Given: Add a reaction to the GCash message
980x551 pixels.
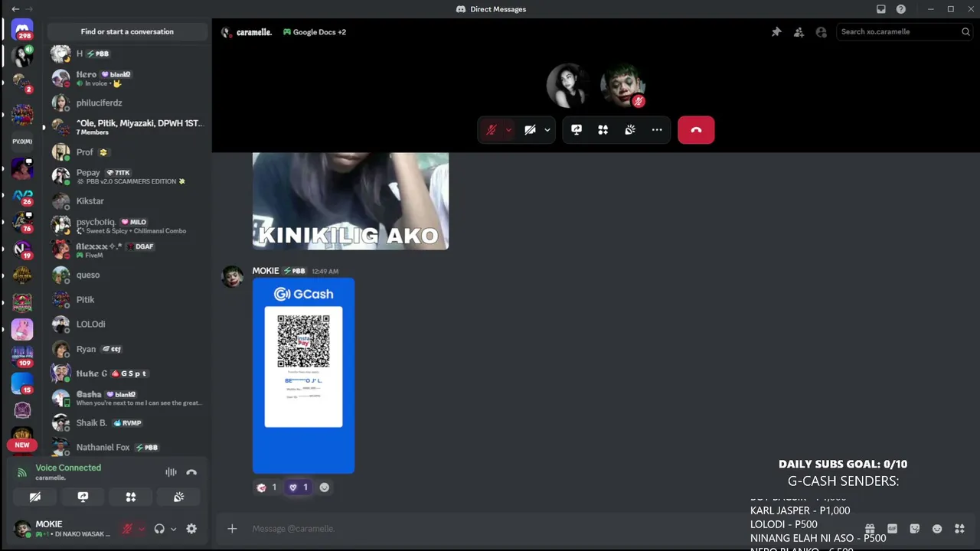Looking at the screenshot, I should click(325, 487).
